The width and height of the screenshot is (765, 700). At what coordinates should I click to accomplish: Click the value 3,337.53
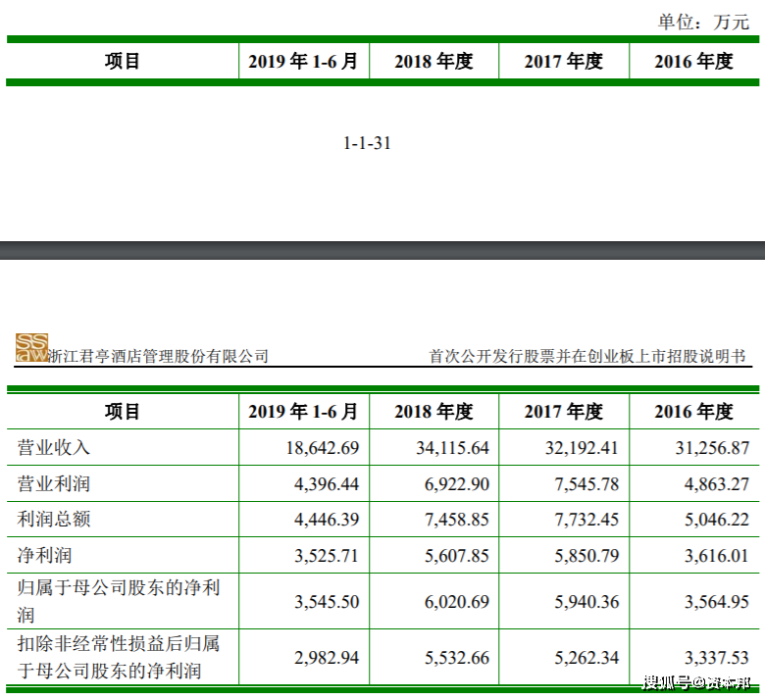tap(717, 658)
